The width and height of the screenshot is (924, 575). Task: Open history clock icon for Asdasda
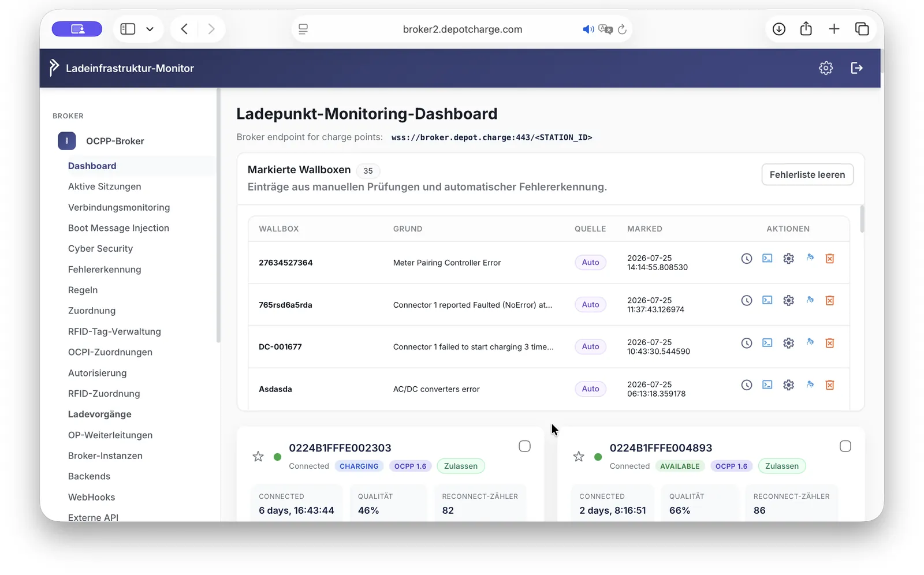pos(747,385)
